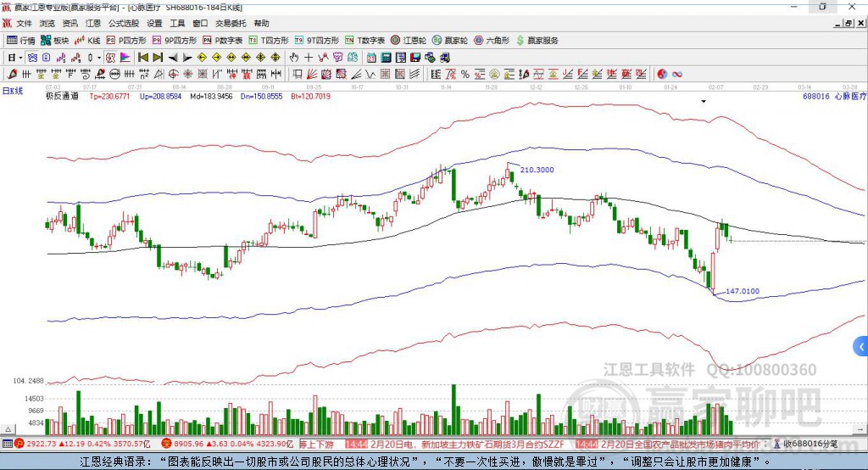Open the P四方形 tool

[125, 41]
